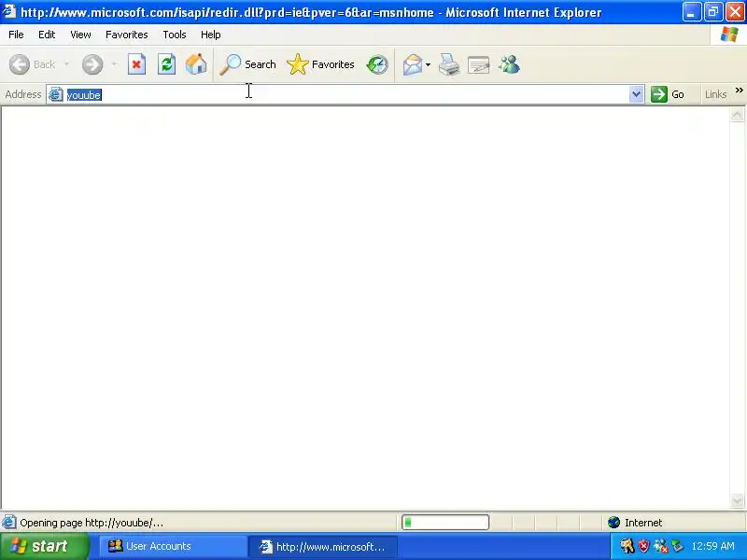Image resolution: width=747 pixels, height=560 pixels.
Task: Switch to User Accounts taskbar window
Action: point(174,546)
